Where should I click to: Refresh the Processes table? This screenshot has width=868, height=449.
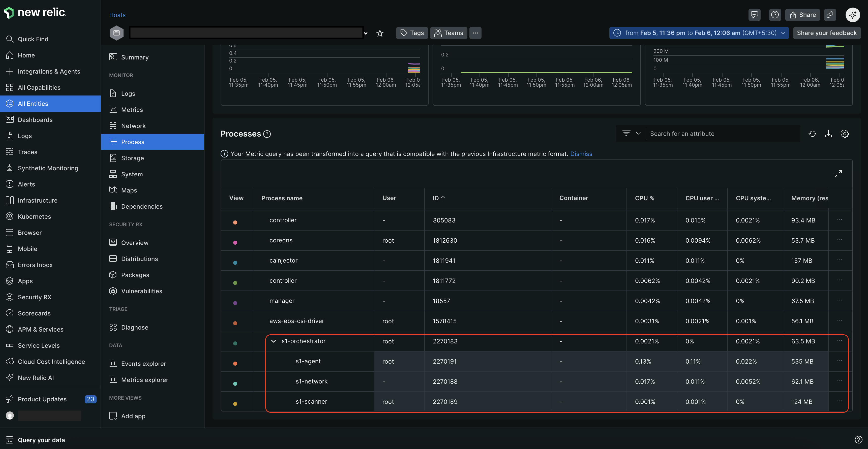pos(813,134)
